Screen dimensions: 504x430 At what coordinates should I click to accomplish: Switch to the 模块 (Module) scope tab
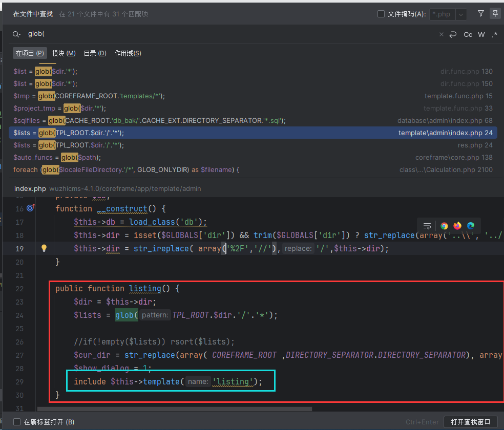point(64,53)
